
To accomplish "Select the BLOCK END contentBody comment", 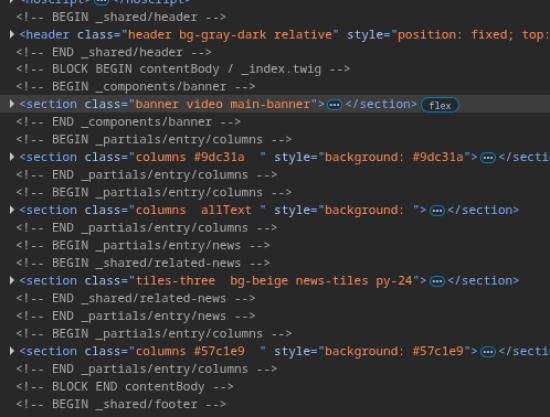I will [x=125, y=386].
